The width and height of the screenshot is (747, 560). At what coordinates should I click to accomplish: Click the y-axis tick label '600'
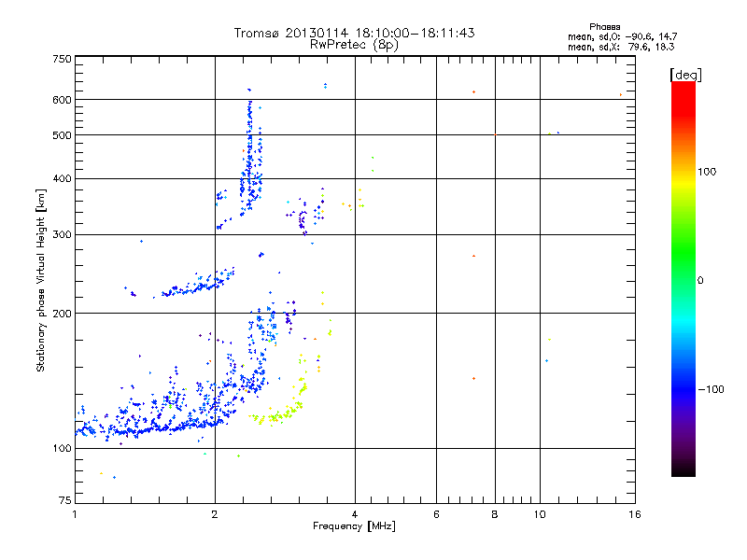pyautogui.click(x=62, y=100)
